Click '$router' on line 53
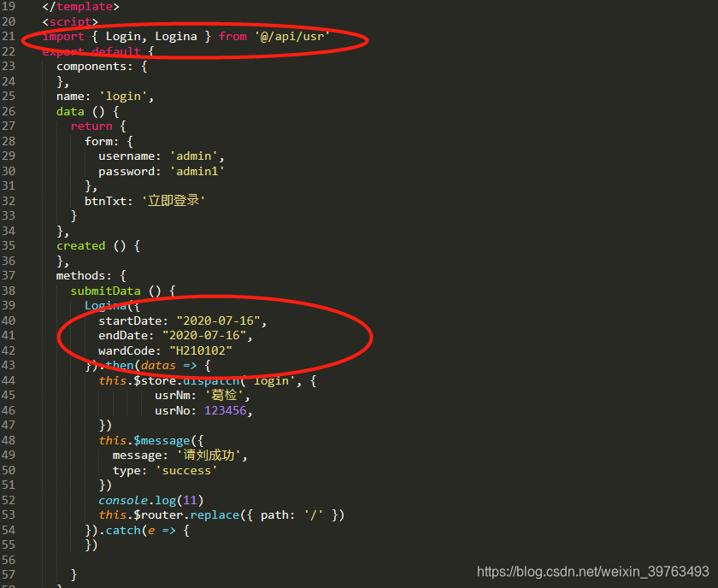718x588 pixels. pyautogui.click(x=158, y=515)
